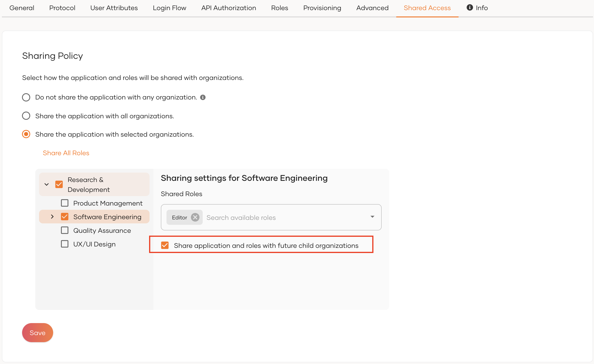Click info icon beside do-not-share option
The image size is (594, 364).
[x=203, y=97]
